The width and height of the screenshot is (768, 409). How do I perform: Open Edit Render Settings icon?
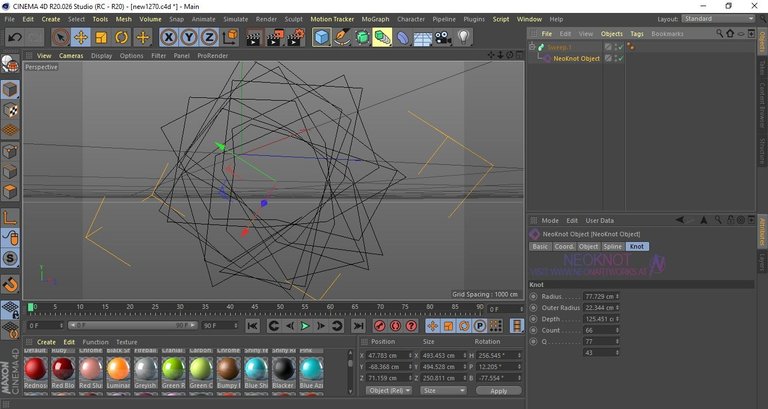[x=296, y=37]
